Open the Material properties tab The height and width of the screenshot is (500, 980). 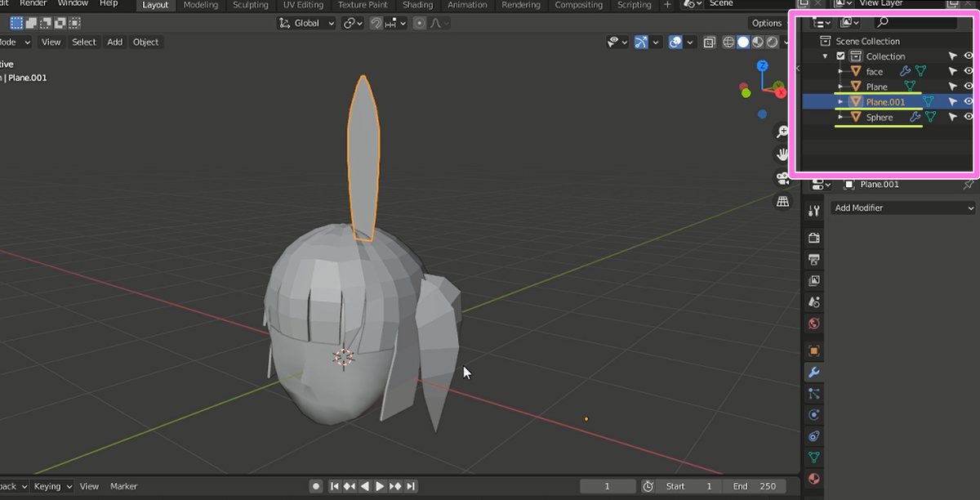[x=813, y=478]
